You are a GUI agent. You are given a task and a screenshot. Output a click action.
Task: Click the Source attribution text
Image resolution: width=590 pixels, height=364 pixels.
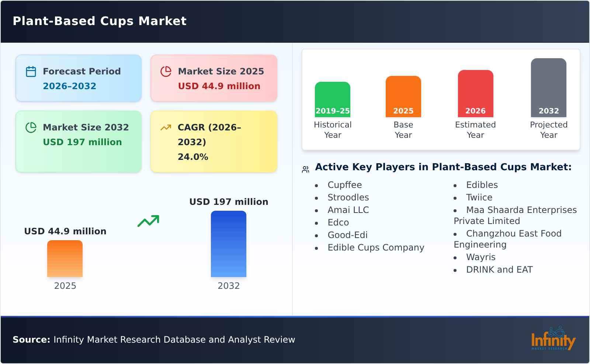coord(154,340)
